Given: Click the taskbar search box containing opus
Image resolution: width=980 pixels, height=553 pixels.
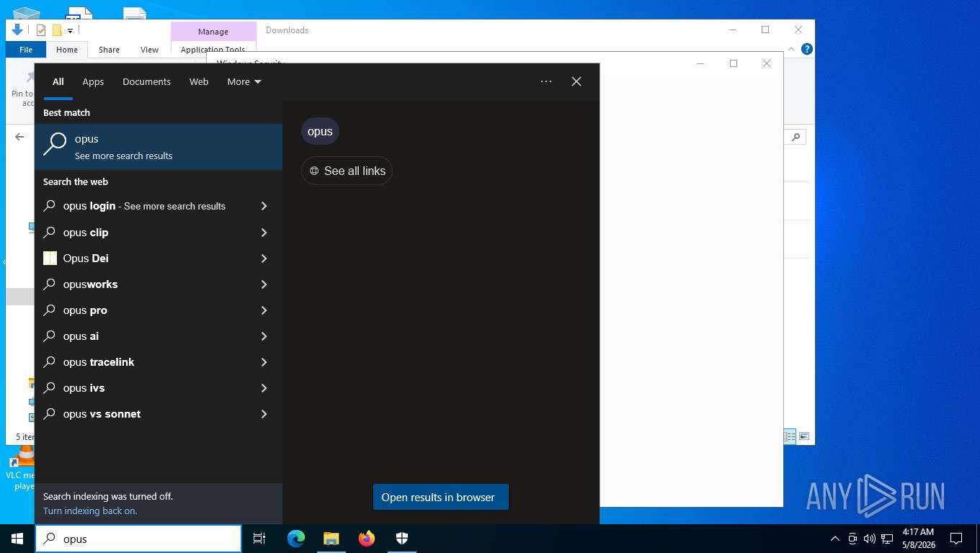Looking at the screenshot, I should coord(138,539).
